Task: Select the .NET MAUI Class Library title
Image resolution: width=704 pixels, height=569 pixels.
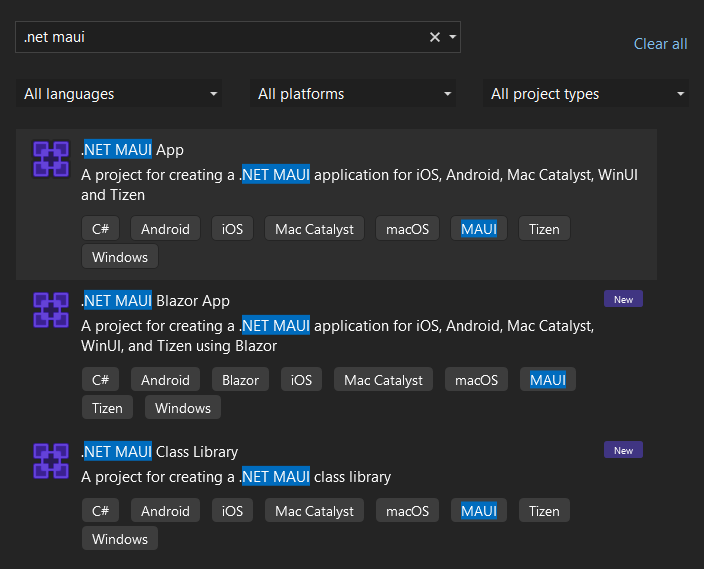Action: [159, 451]
